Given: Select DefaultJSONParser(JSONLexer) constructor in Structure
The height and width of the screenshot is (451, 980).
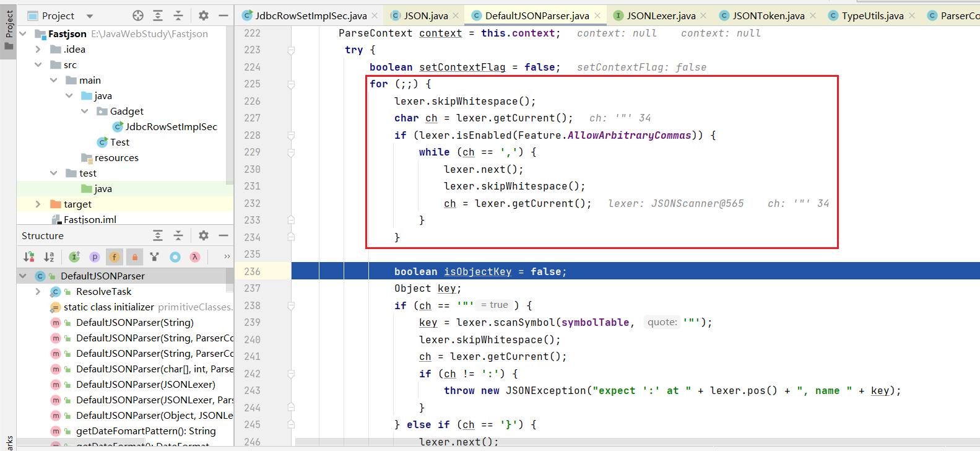Looking at the screenshot, I should (145, 384).
